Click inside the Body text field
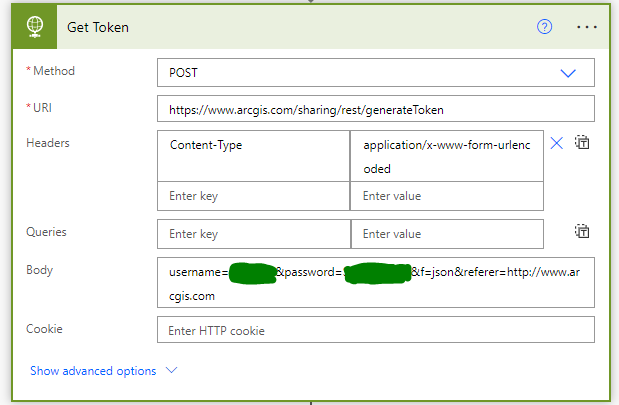This screenshot has width=619, height=405. pos(375,284)
